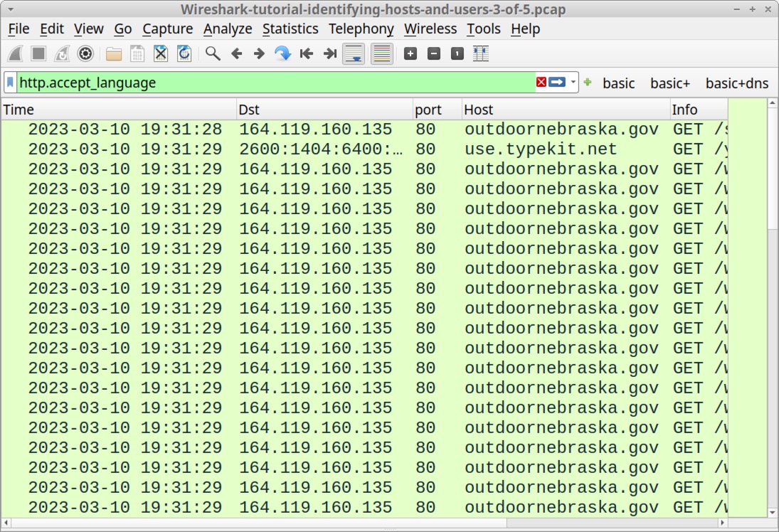The height and width of the screenshot is (532, 779).
Task: Find a packet with magnifier icon
Action: click(x=213, y=53)
